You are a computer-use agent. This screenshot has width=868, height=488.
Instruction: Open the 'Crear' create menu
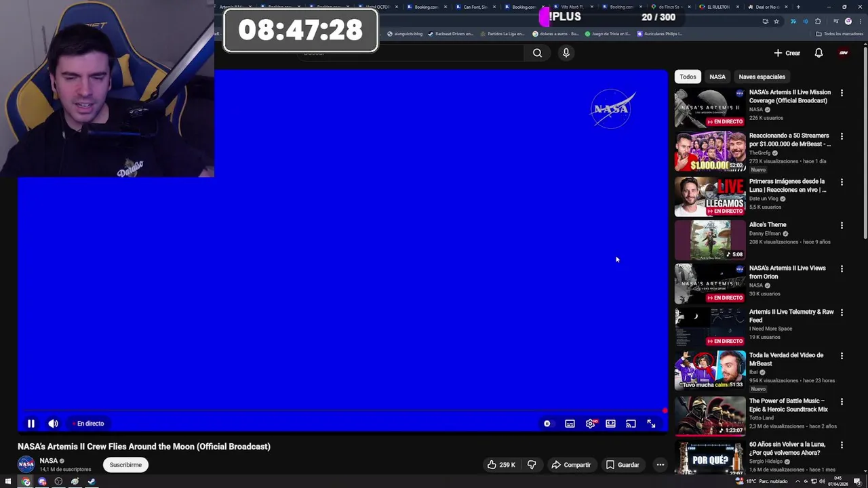point(787,53)
